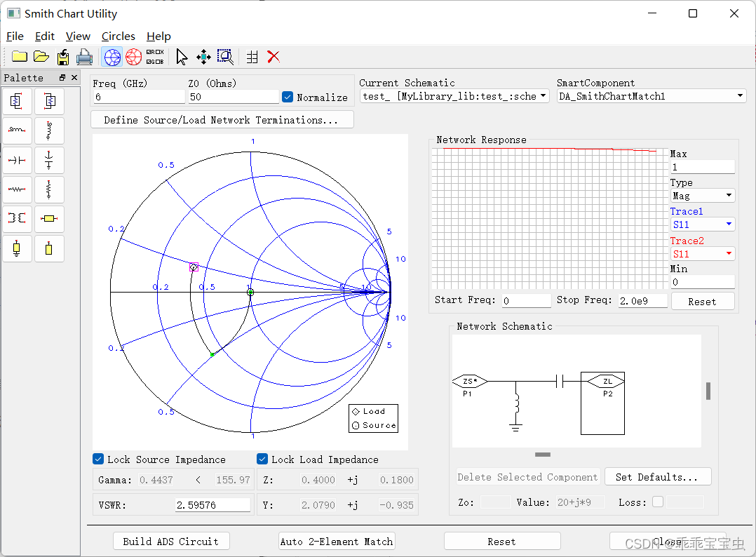Click Build ADS Circuit button
756x557 pixels.
tap(171, 541)
